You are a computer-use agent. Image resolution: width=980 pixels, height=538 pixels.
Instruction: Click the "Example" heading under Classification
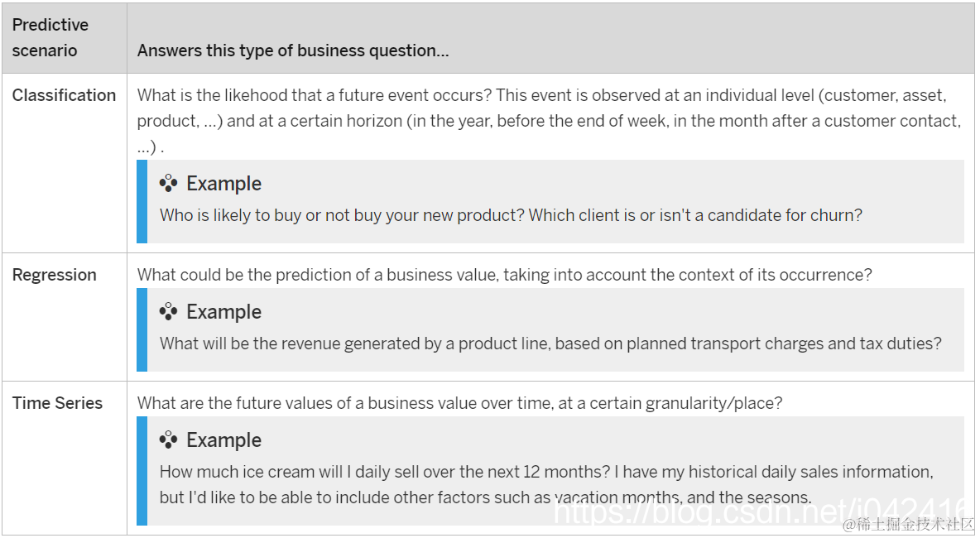(x=223, y=184)
